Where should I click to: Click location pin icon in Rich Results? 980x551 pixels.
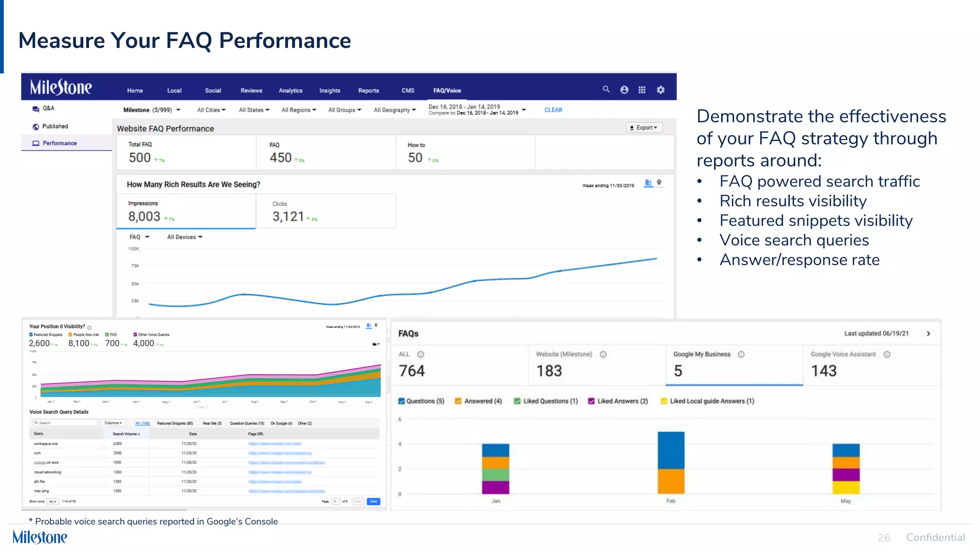coord(659,183)
